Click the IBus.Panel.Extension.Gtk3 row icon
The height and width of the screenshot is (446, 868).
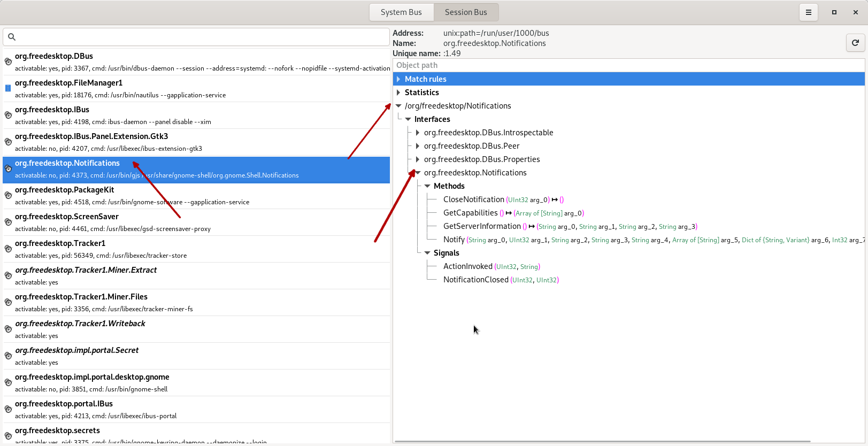click(8, 142)
